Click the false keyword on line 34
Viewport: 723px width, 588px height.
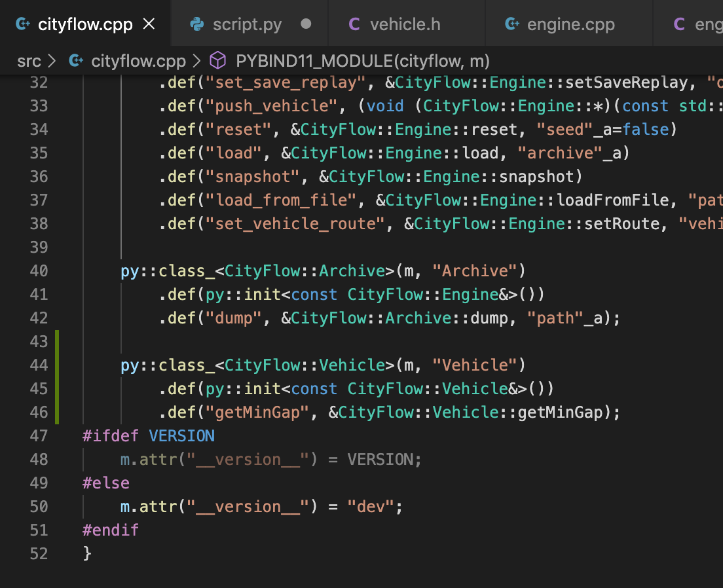[646, 130]
